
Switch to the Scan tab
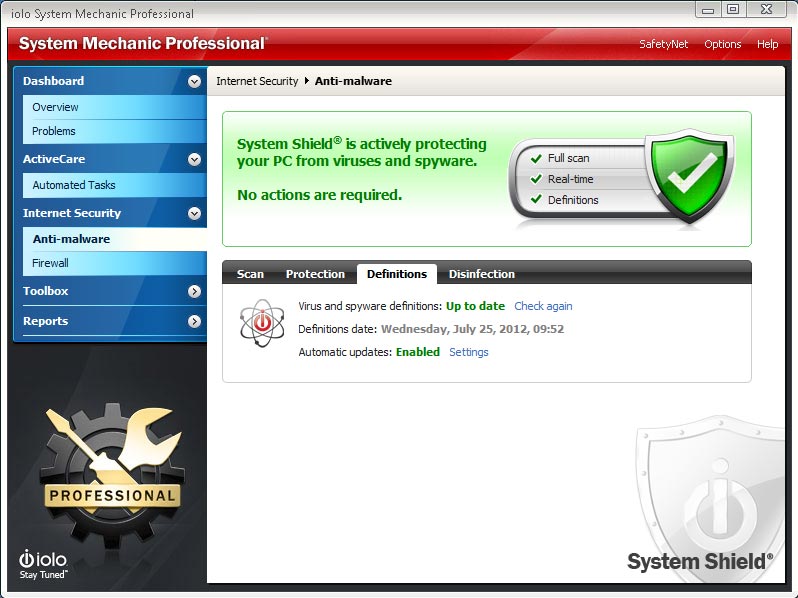coord(250,274)
